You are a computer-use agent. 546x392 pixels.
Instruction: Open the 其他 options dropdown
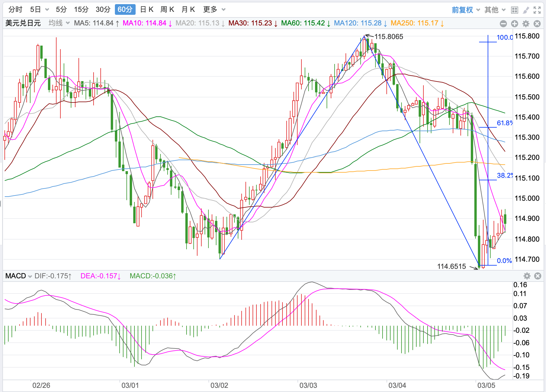click(495, 10)
